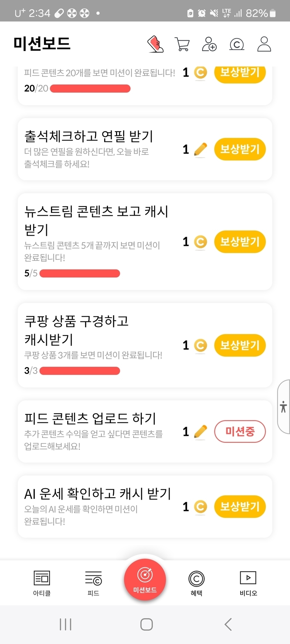
Task: Claim reward for 뉴스트림 콘텐츠 mission
Action: [240, 242]
